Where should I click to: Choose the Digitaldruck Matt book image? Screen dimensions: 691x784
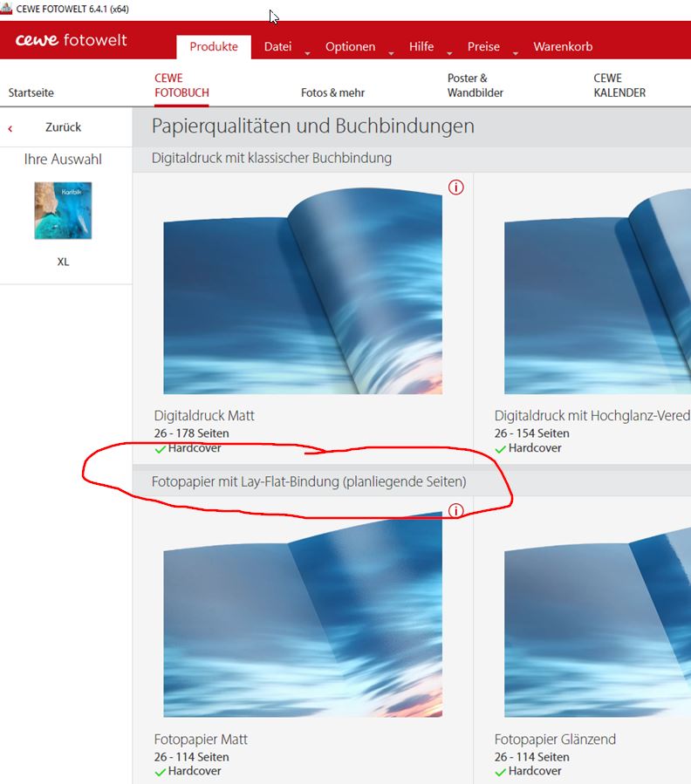tap(303, 291)
